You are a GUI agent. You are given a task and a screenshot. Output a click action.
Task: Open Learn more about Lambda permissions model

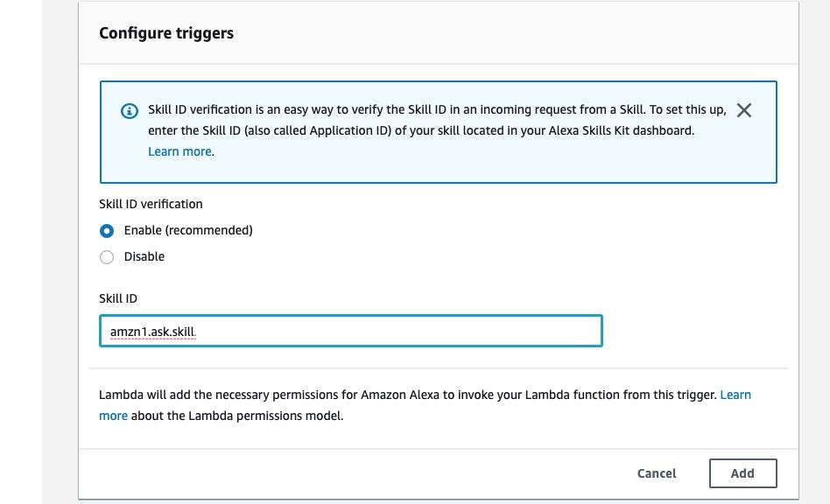[735, 395]
